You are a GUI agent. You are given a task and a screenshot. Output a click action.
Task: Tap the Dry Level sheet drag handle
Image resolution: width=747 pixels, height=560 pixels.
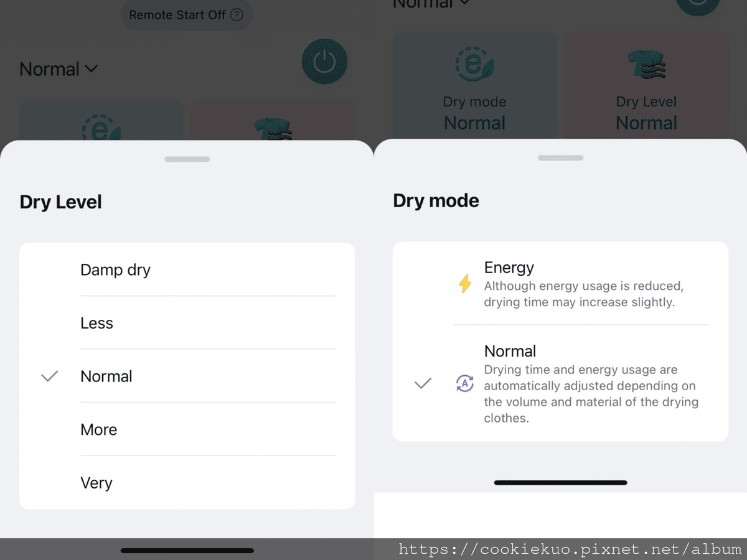click(187, 159)
